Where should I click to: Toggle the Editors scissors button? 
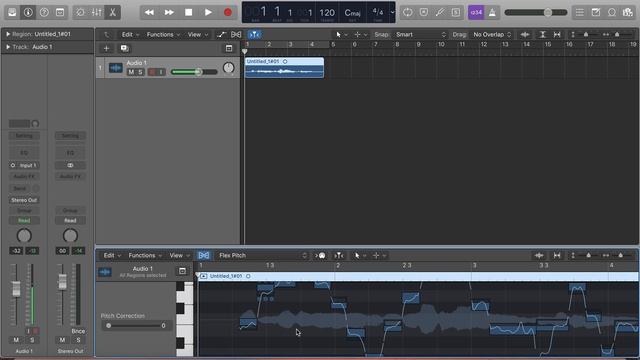(112, 12)
